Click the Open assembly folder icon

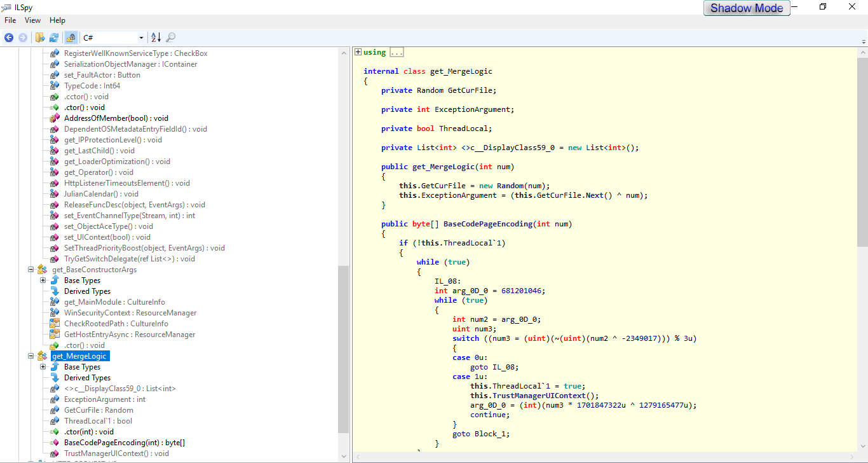40,38
